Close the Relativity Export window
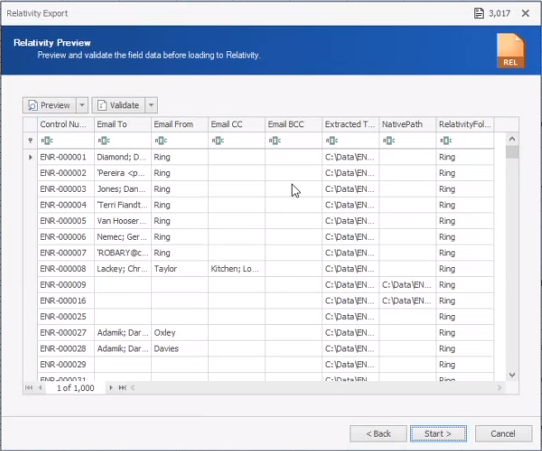 [x=525, y=13]
